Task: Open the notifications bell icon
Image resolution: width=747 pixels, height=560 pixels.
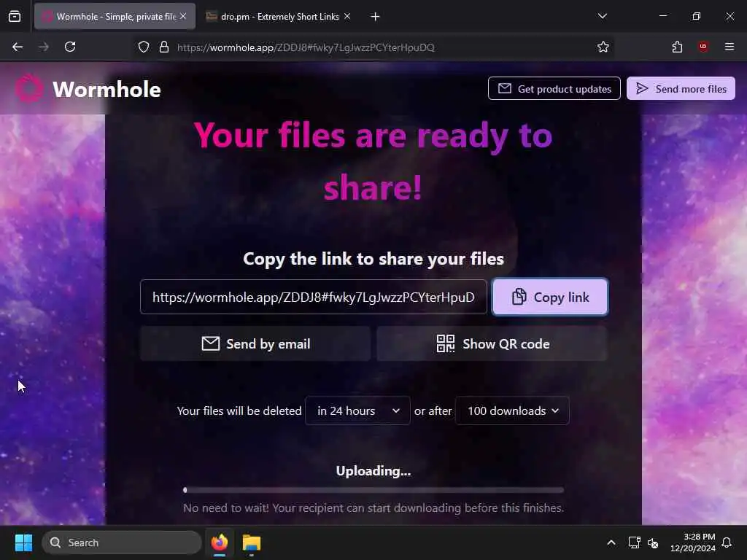Action: (x=727, y=542)
